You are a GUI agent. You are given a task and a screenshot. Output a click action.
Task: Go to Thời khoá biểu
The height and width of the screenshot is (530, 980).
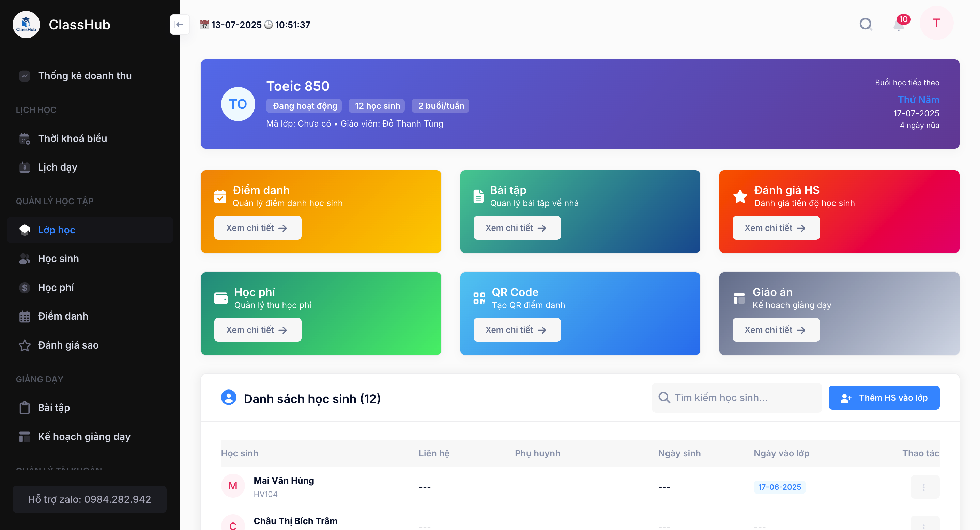coord(72,138)
